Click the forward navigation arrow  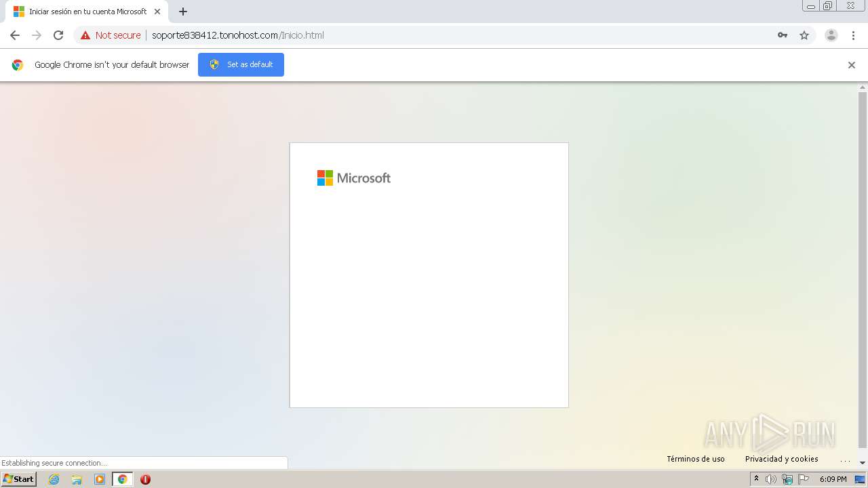(x=37, y=35)
